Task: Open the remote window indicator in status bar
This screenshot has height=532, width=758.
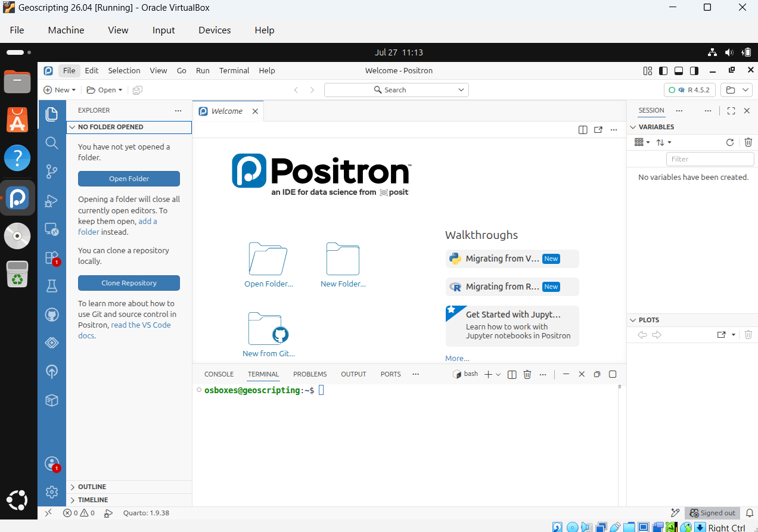Action: click(48, 513)
